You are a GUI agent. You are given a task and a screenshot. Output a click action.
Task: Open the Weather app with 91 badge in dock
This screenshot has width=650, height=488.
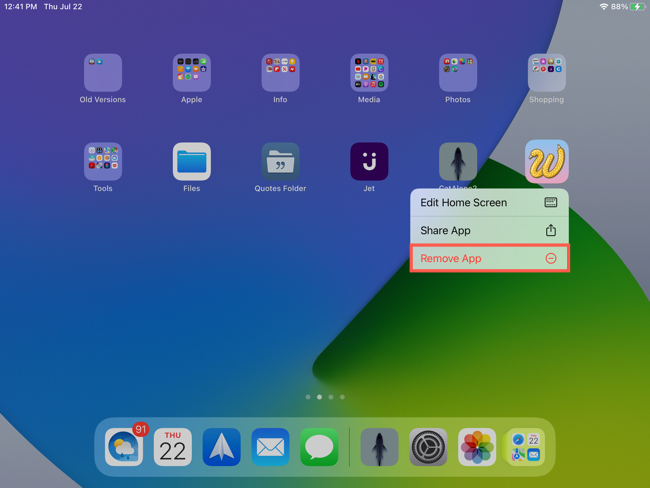(x=124, y=447)
